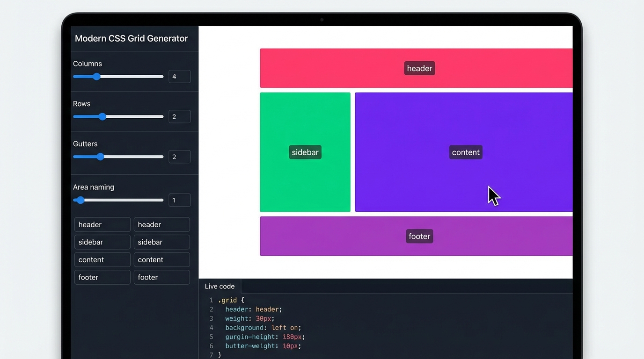Select the Rows value input showing 2
The height and width of the screenshot is (359, 644).
coord(179,116)
